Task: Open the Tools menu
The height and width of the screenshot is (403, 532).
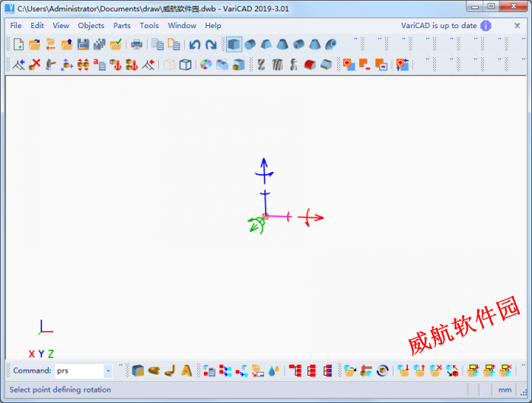Action: click(x=149, y=25)
